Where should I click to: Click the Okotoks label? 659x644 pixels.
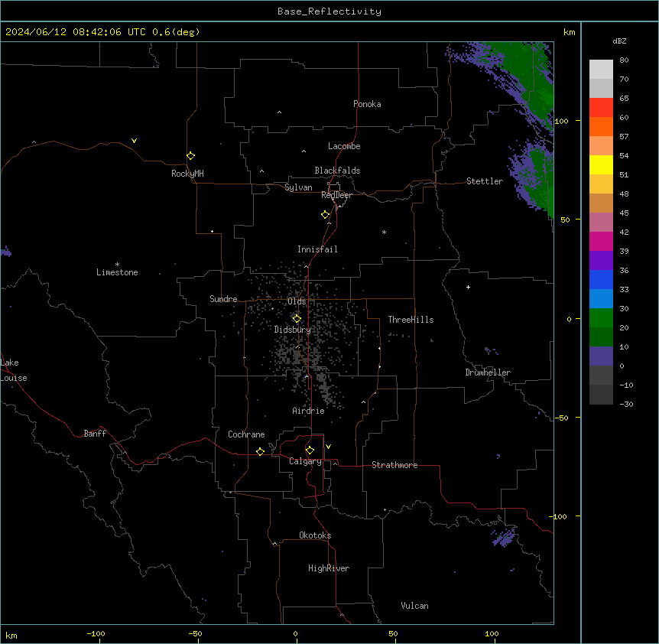pos(315,535)
